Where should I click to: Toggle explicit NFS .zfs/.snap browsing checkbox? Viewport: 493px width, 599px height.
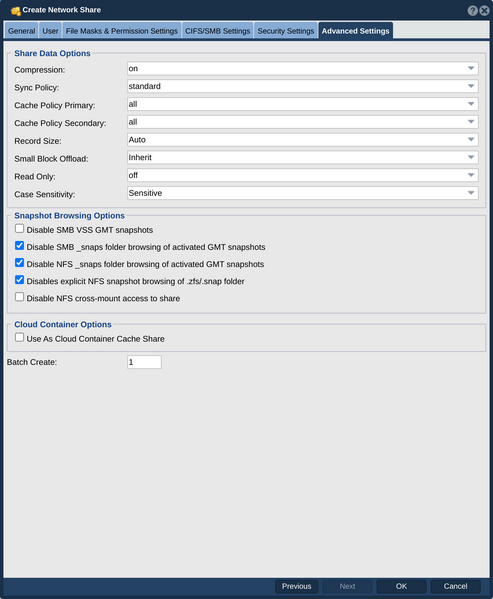click(19, 280)
